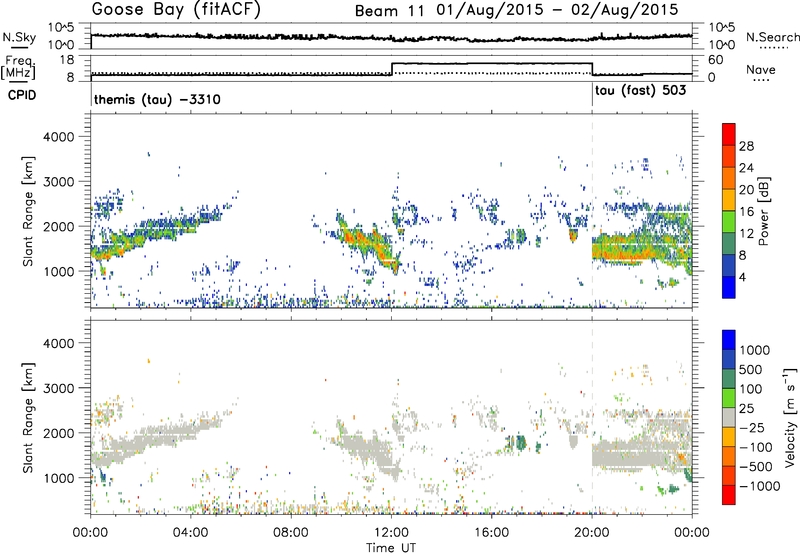Click the CPID row label
The image size is (800, 554).
point(22,95)
